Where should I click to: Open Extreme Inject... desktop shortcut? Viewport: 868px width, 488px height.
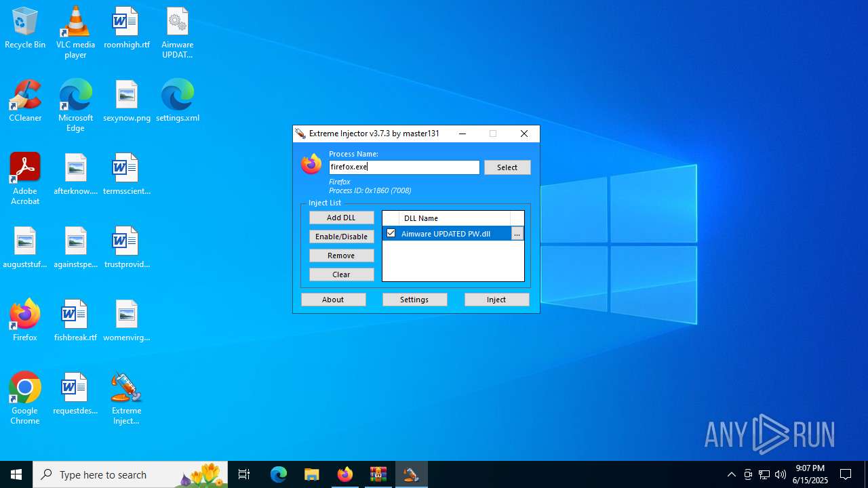pyautogui.click(x=126, y=399)
